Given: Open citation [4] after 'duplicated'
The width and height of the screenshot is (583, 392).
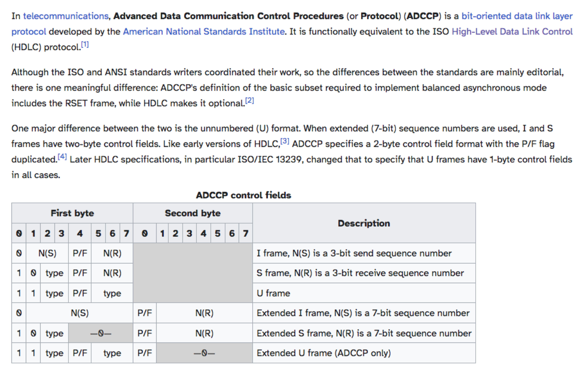Looking at the screenshot, I should [x=62, y=157].
